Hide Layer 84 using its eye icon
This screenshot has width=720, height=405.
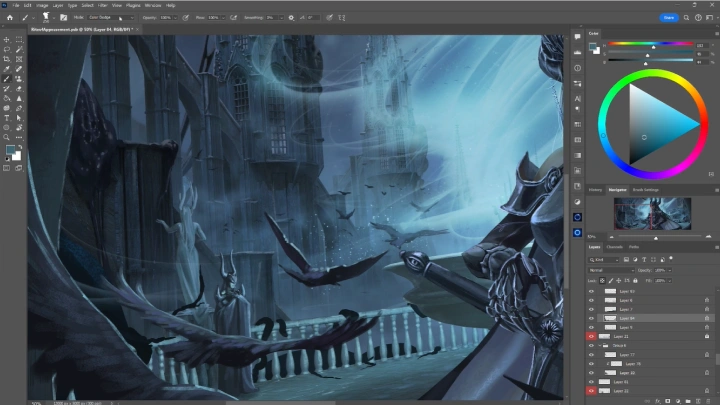click(x=591, y=318)
